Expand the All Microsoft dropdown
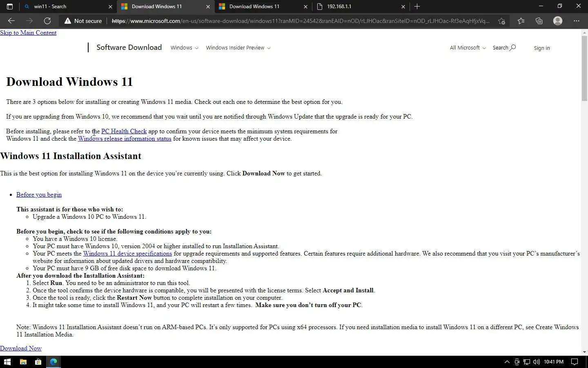The width and height of the screenshot is (588, 368). pos(468,48)
